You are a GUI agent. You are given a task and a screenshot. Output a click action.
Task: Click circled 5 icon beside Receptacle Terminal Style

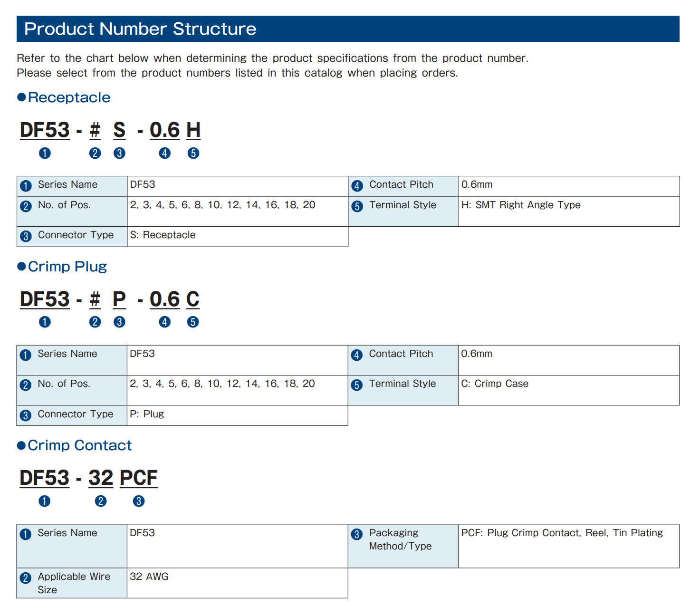(x=357, y=206)
